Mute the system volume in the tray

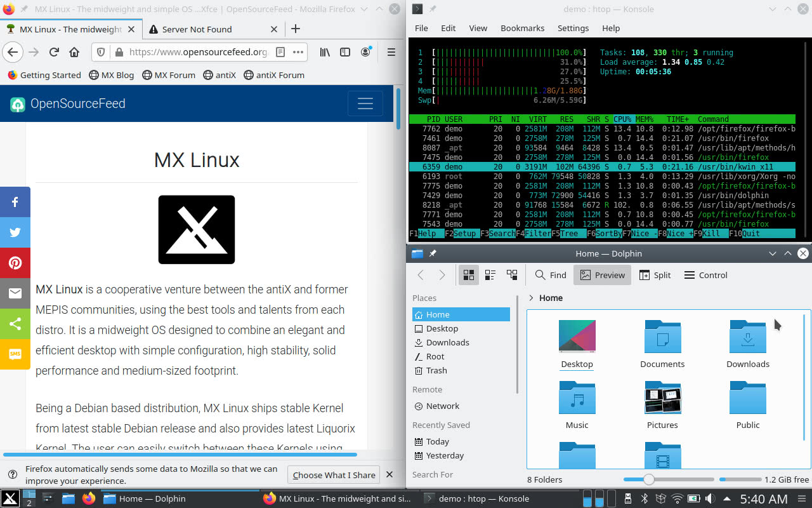click(710, 498)
